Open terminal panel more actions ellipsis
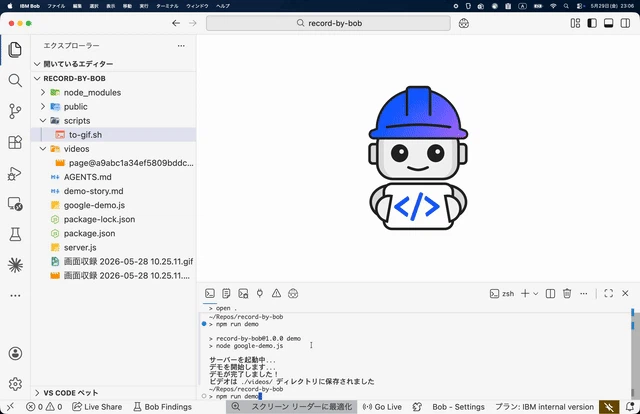The image size is (640, 414). (x=584, y=294)
